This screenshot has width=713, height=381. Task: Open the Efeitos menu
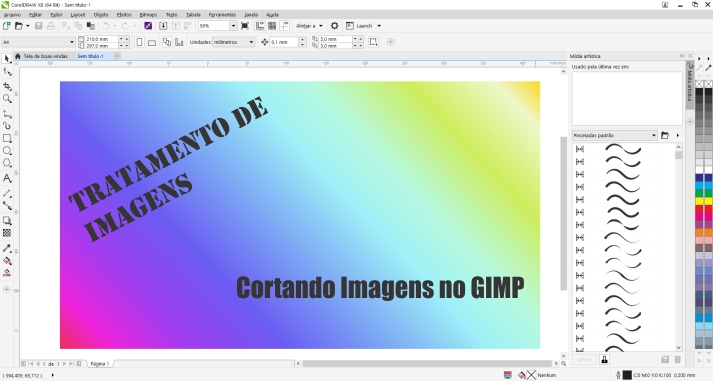click(x=124, y=15)
